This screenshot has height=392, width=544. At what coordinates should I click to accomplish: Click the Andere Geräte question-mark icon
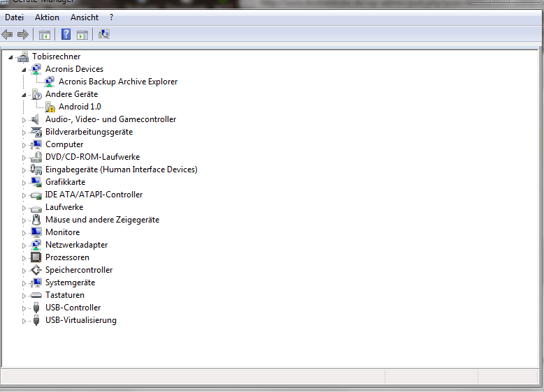(36, 94)
